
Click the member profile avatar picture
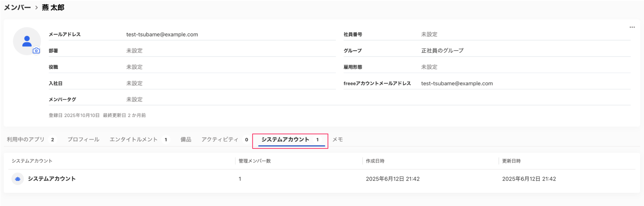(27, 41)
